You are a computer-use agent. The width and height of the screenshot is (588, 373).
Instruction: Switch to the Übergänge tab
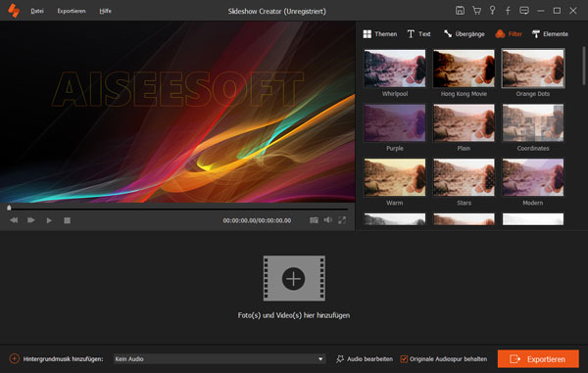pyautogui.click(x=464, y=34)
